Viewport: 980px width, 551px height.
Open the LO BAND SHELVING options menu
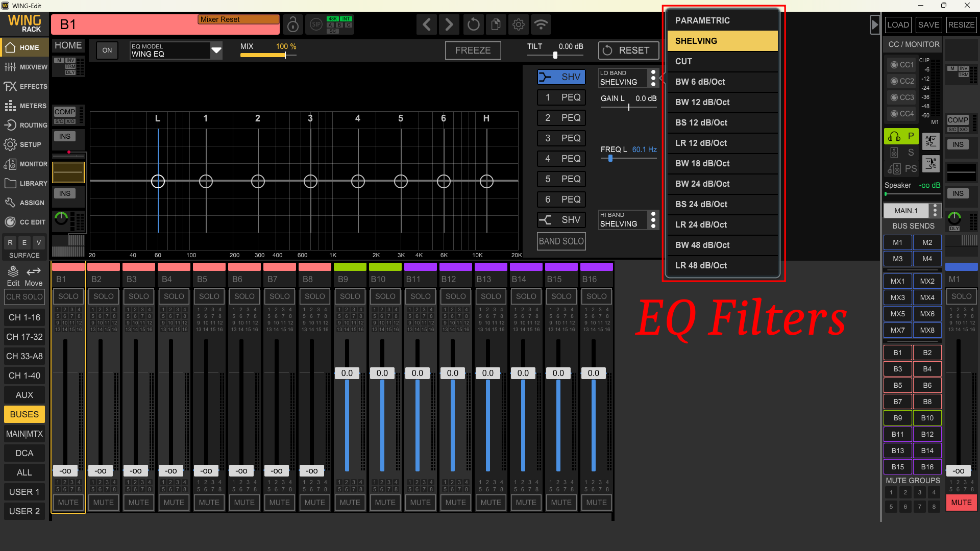tap(654, 78)
